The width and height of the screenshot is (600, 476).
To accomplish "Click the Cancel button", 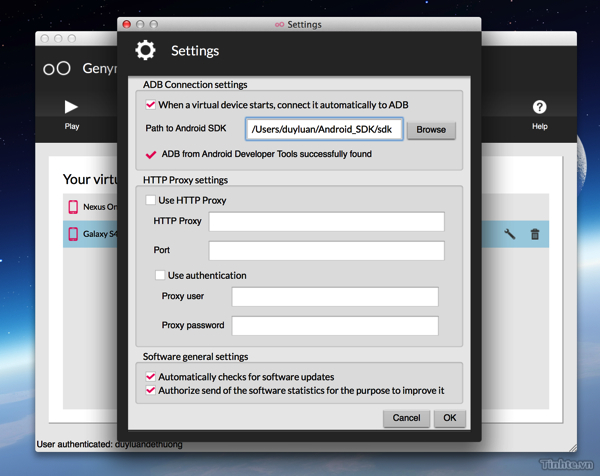I will 406,418.
